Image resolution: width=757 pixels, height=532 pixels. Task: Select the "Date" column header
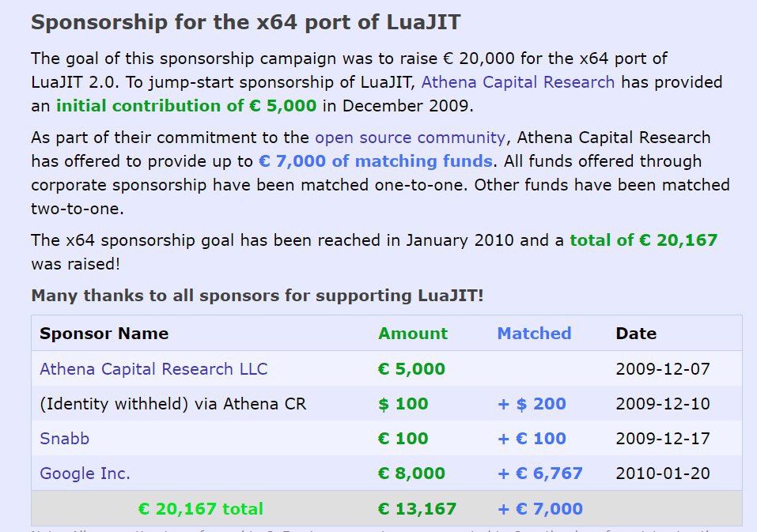coord(636,334)
